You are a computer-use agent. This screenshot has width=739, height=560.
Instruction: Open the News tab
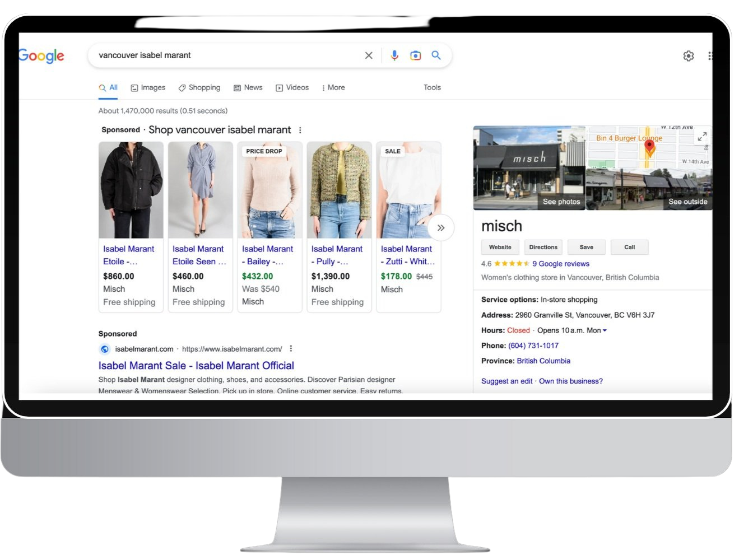248,87
